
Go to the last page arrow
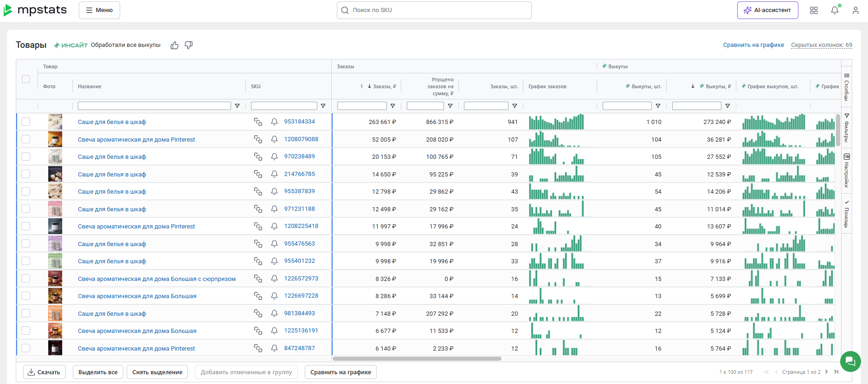pos(836,372)
